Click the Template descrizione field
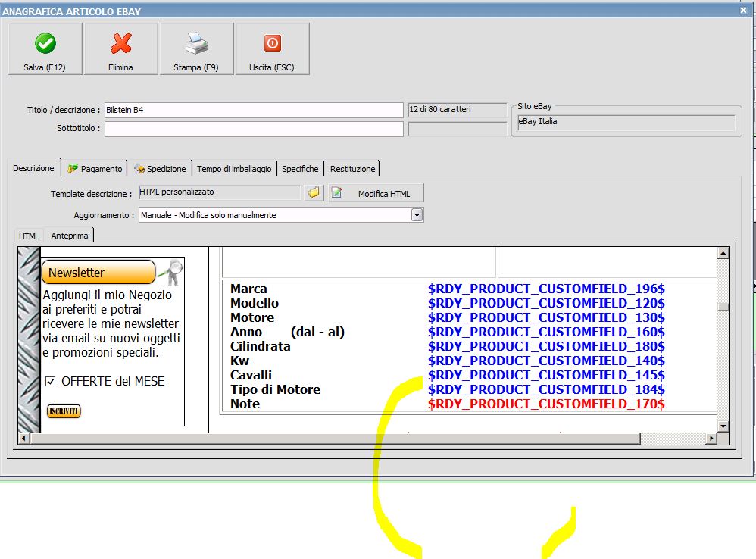This screenshot has height=559, width=756. [x=220, y=192]
